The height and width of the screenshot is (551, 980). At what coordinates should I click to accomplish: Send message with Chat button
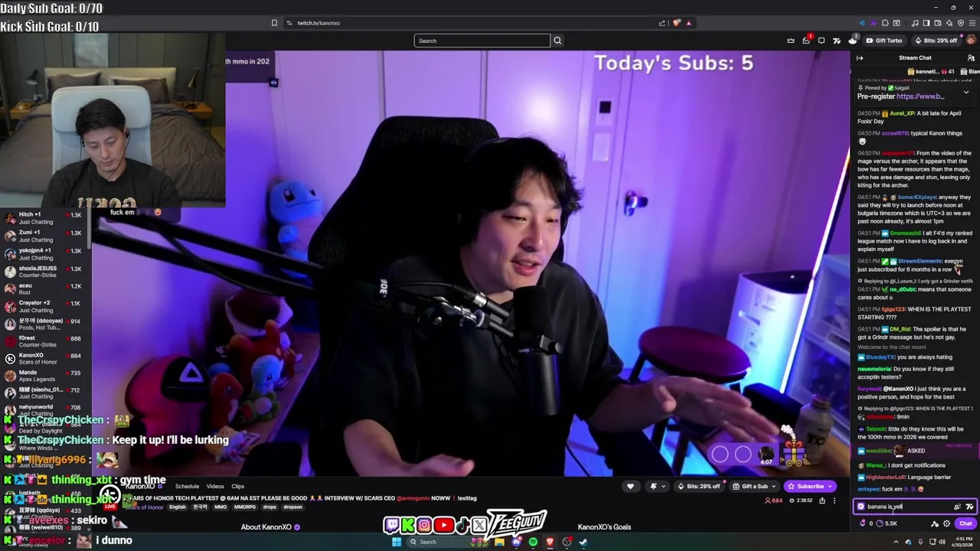[965, 523]
